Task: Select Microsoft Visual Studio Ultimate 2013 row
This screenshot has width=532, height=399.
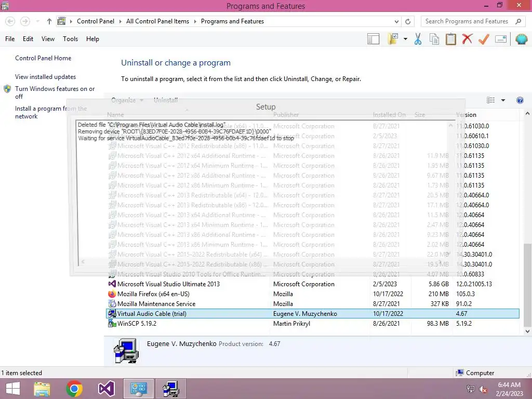Action: point(313,284)
